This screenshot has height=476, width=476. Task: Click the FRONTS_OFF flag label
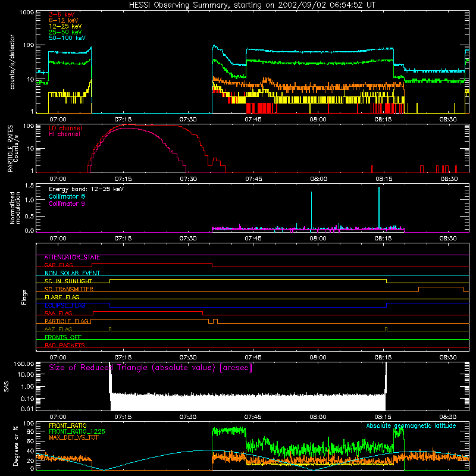tap(63, 337)
